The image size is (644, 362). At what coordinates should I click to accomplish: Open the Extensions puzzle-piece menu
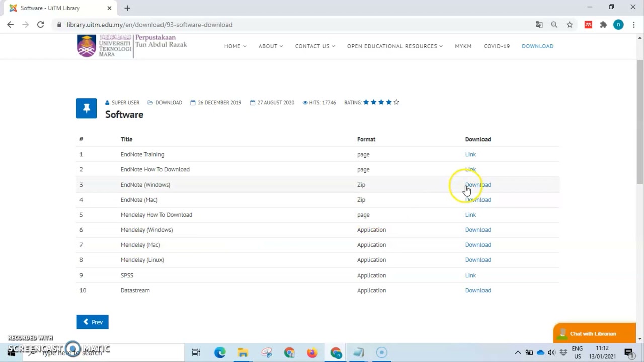coord(603,25)
